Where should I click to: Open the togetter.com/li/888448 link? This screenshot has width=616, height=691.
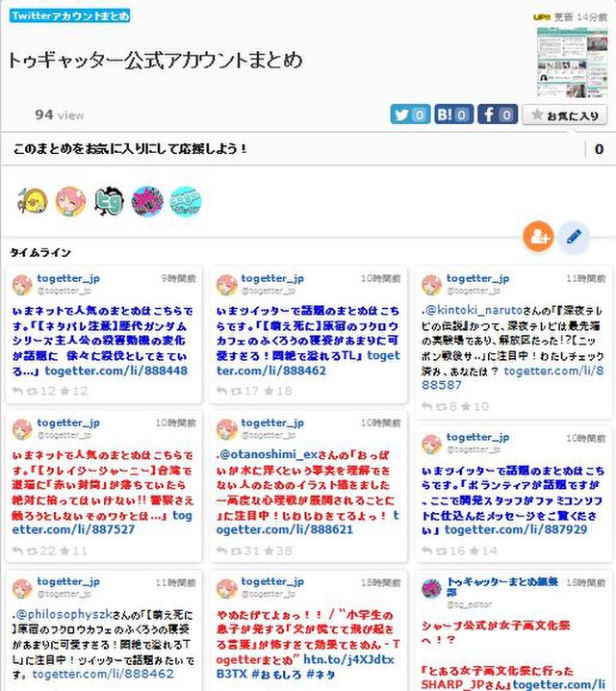tap(116, 371)
